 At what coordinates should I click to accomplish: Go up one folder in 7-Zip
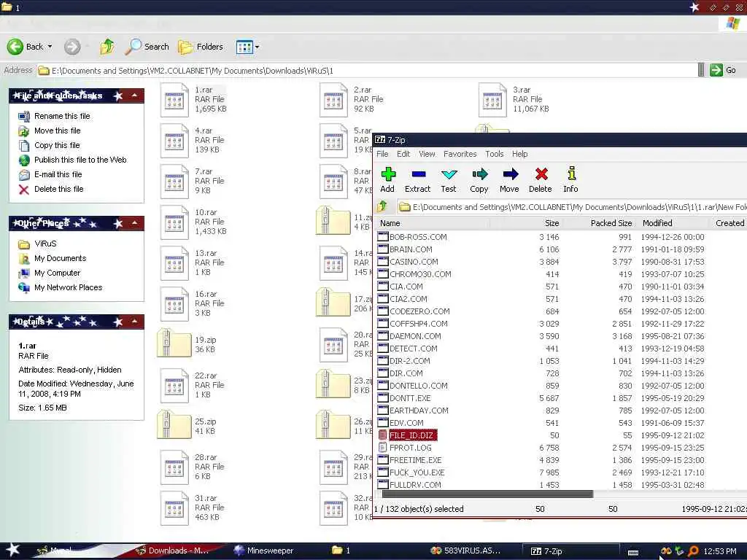[382, 206]
